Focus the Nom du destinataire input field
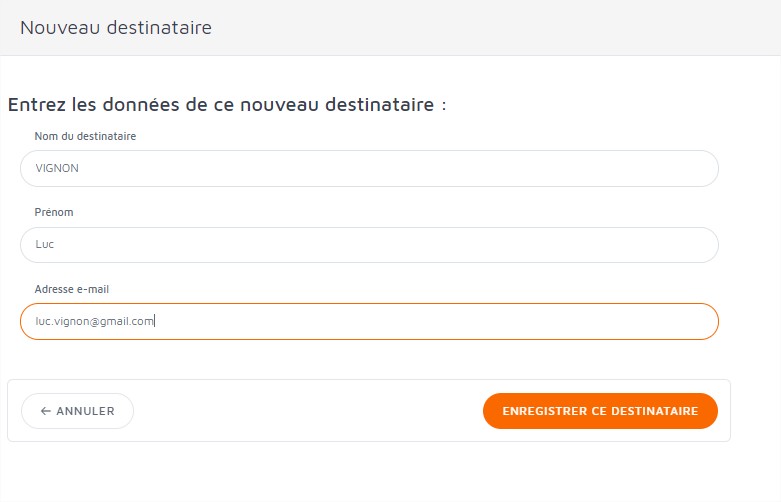 [369, 169]
